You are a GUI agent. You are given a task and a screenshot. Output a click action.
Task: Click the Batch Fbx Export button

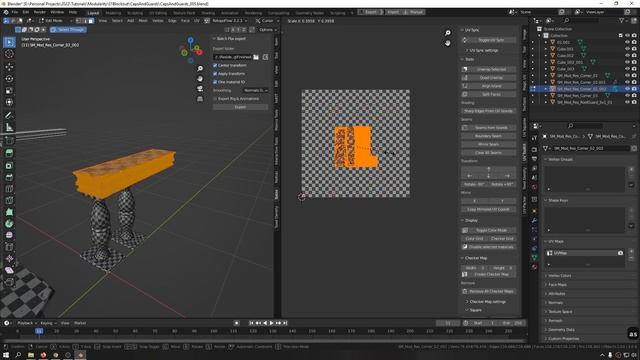[x=240, y=107]
